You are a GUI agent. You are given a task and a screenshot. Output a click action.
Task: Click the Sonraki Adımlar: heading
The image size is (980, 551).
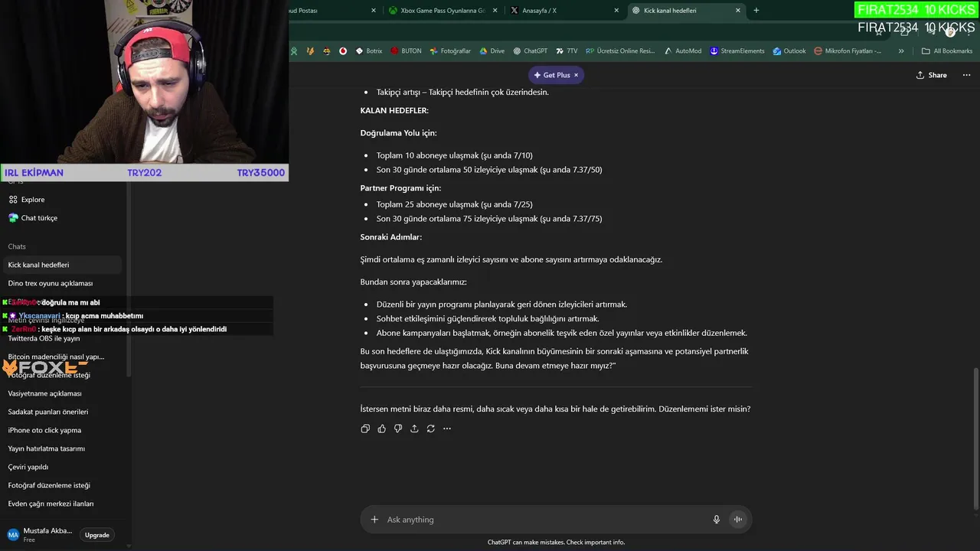coord(391,237)
